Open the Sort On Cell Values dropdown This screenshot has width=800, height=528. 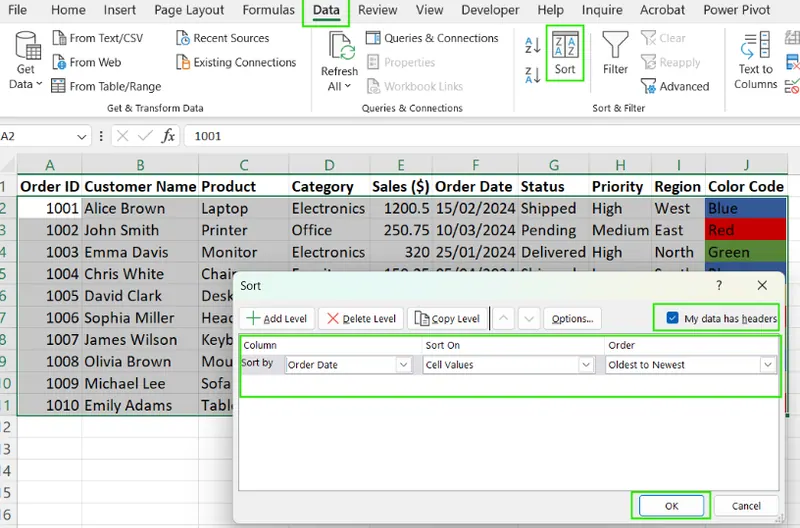point(586,365)
